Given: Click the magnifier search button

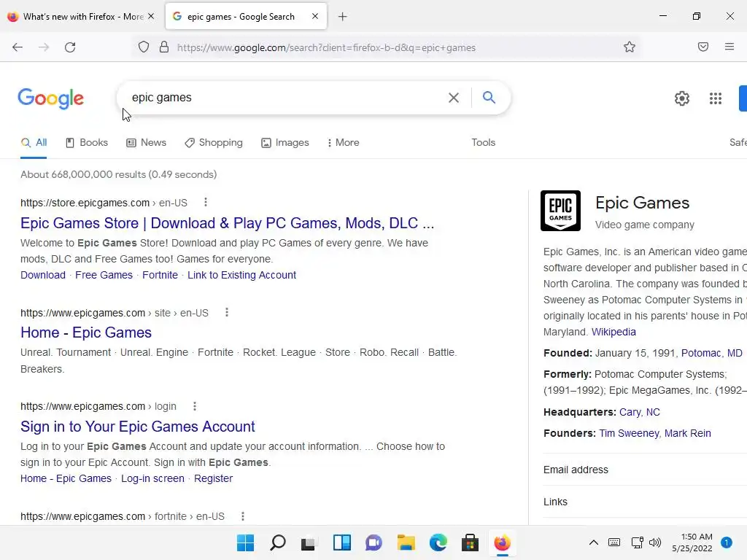Looking at the screenshot, I should [489, 98].
